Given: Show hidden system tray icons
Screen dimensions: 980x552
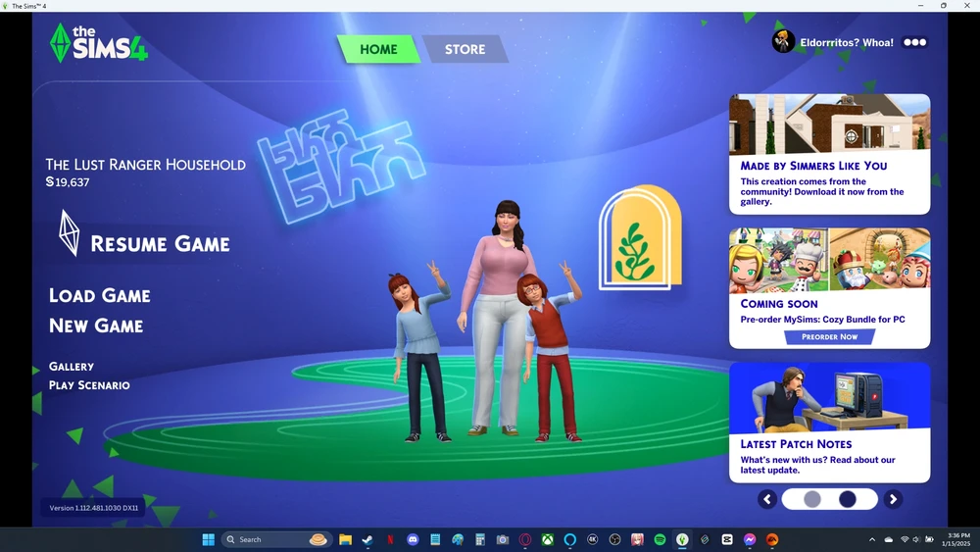Looking at the screenshot, I should 872,539.
